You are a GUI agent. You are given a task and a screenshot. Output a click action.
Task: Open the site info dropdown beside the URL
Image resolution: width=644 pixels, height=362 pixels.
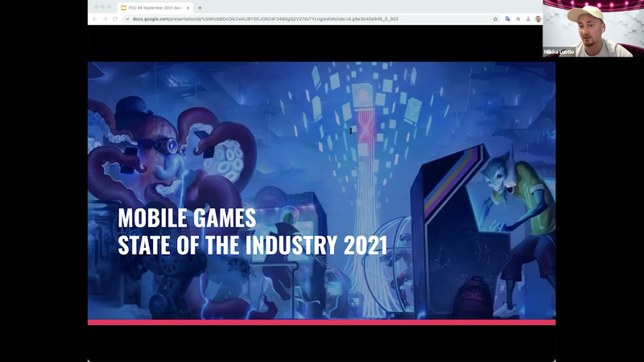pyautogui.click(x=127, y=19)
